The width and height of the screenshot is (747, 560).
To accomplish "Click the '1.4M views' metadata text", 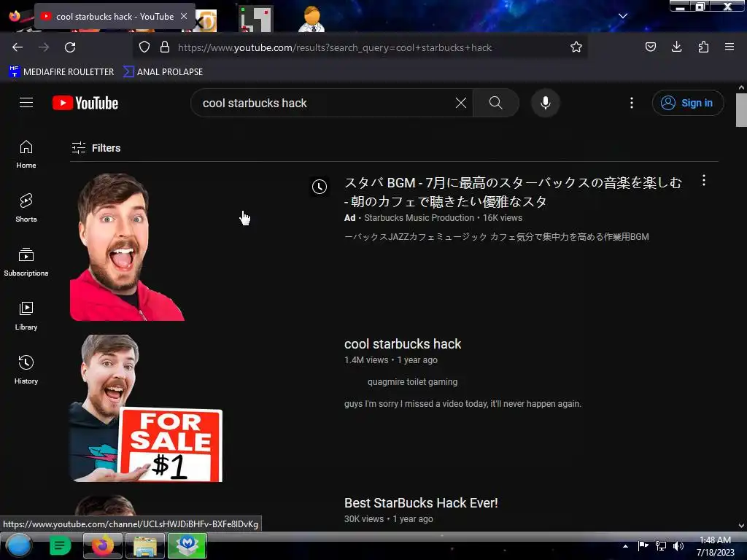I will [366, 360].
